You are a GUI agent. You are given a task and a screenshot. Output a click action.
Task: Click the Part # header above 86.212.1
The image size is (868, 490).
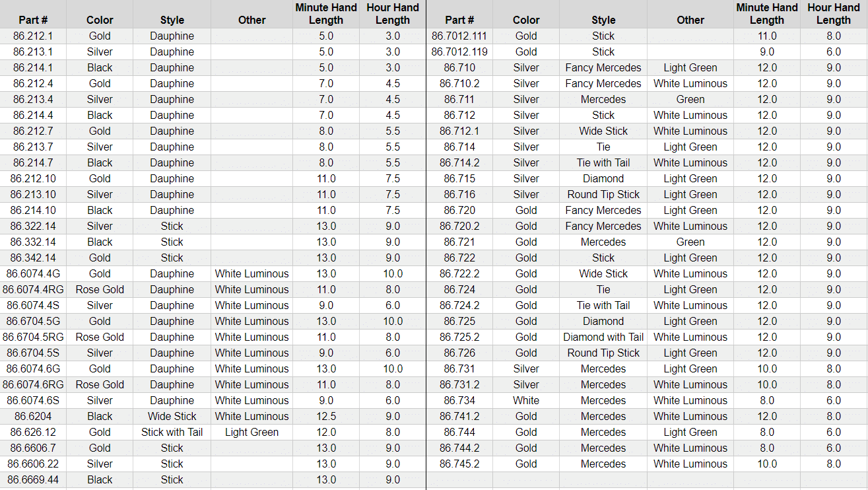(33, 20)
